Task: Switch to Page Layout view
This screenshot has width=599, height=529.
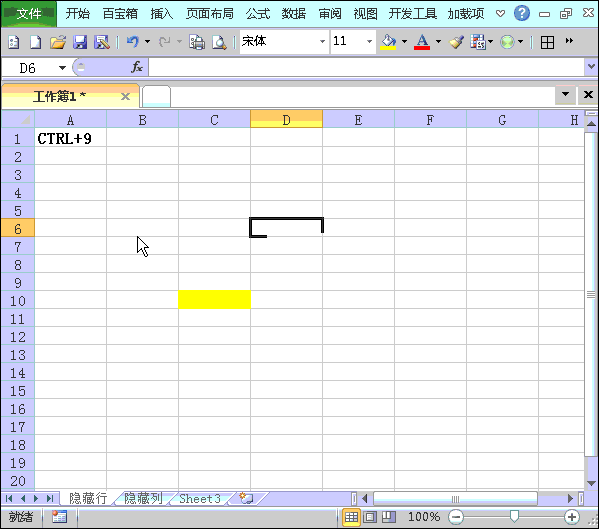Action: [x=370, y=517]
